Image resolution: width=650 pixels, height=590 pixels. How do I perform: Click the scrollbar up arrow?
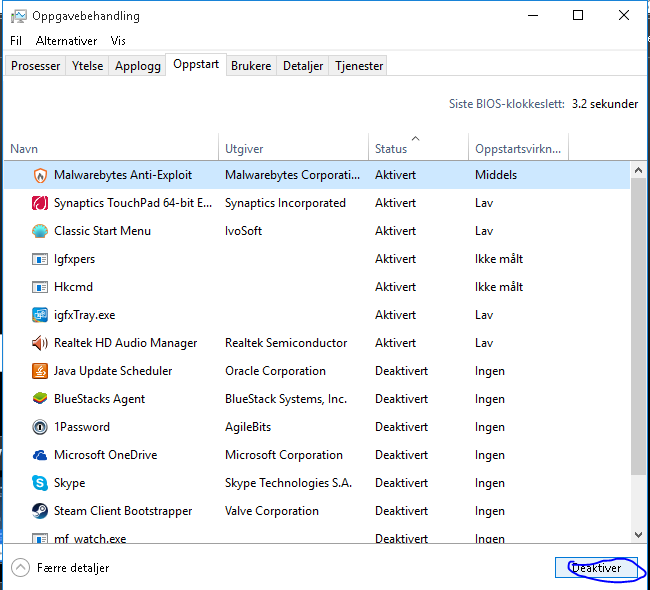point(638,170)
